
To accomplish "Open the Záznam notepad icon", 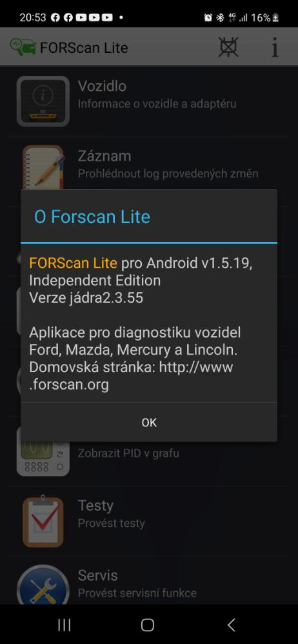I will (x=43, y=167).
